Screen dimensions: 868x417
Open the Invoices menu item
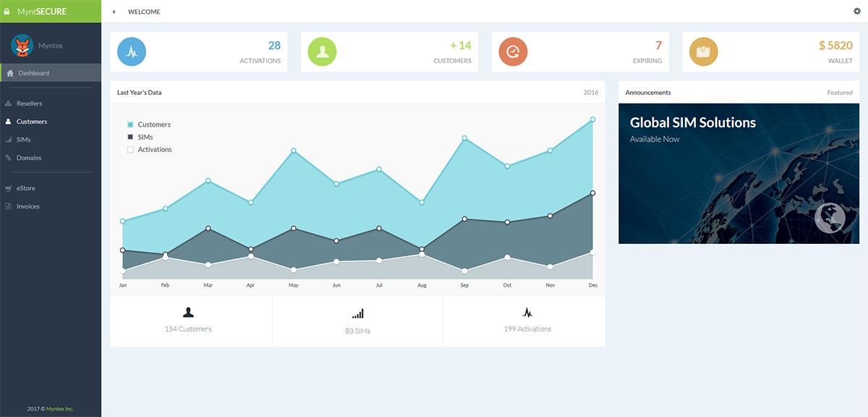pyautogui.click(x=51, y=206)
